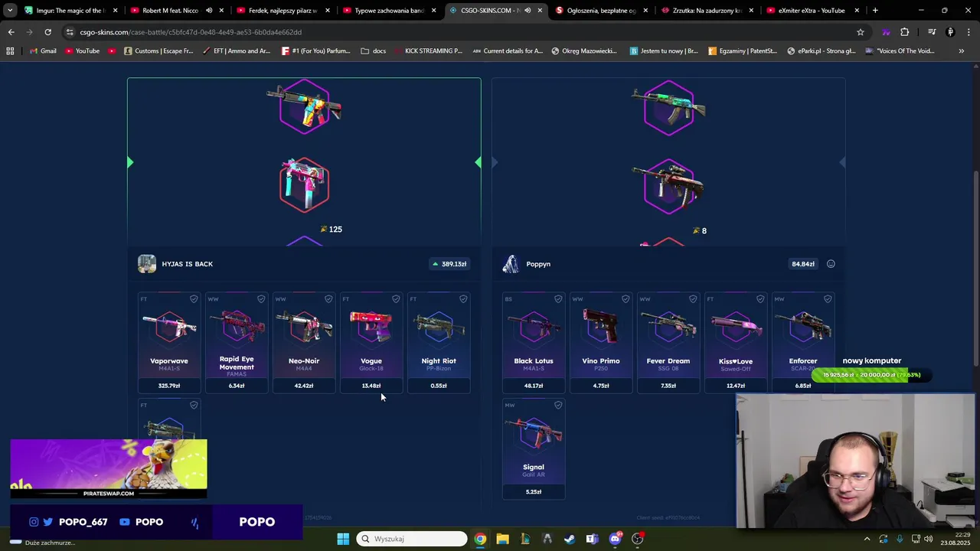Click the HYJAS IS BACK player name
This screenshot has height=551, width=980.
pyautogui.click(x=187, y=264)
